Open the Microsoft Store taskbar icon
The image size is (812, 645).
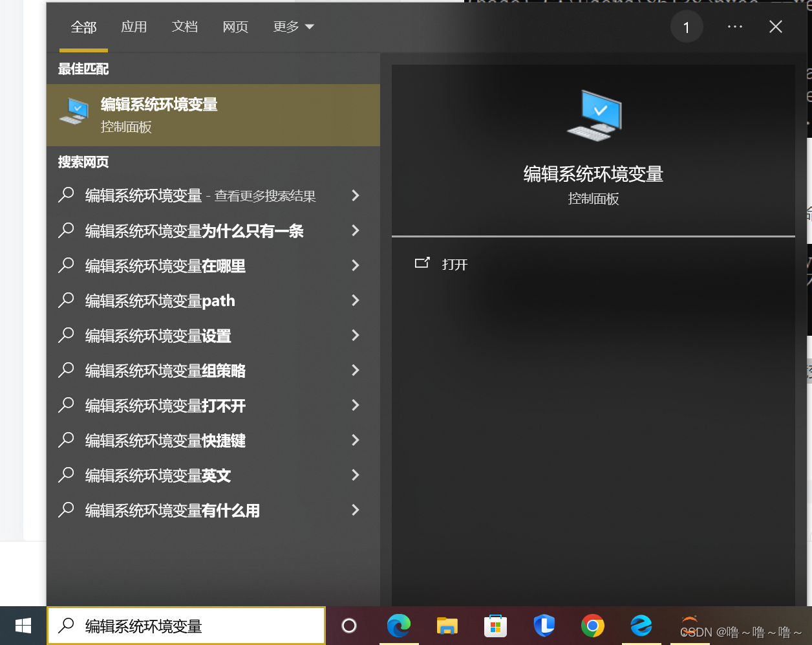[x=495, y=626]
